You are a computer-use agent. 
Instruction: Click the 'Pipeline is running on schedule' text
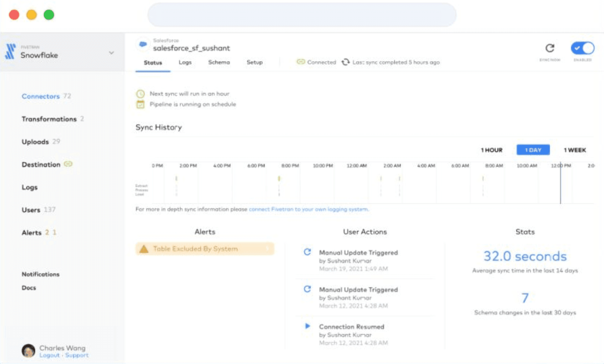tap(193, 105)
